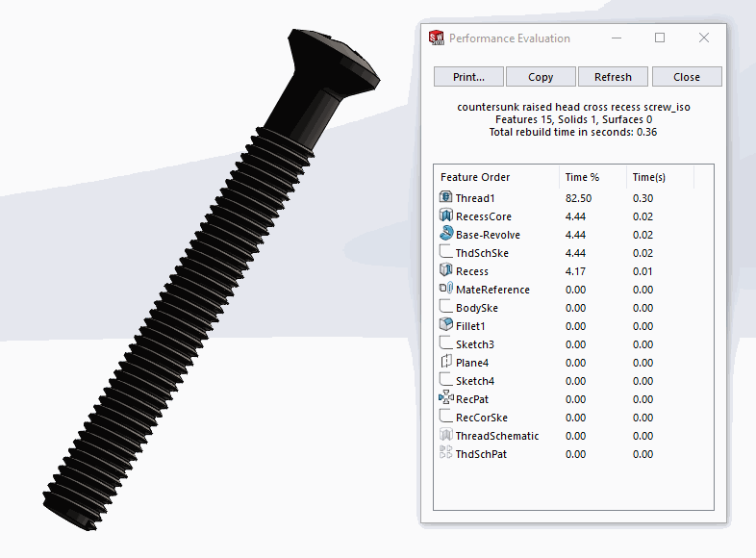Screen dimensions: 756x558
Task: Maximize the Performance Evaluation window
Action: (660, 38)
